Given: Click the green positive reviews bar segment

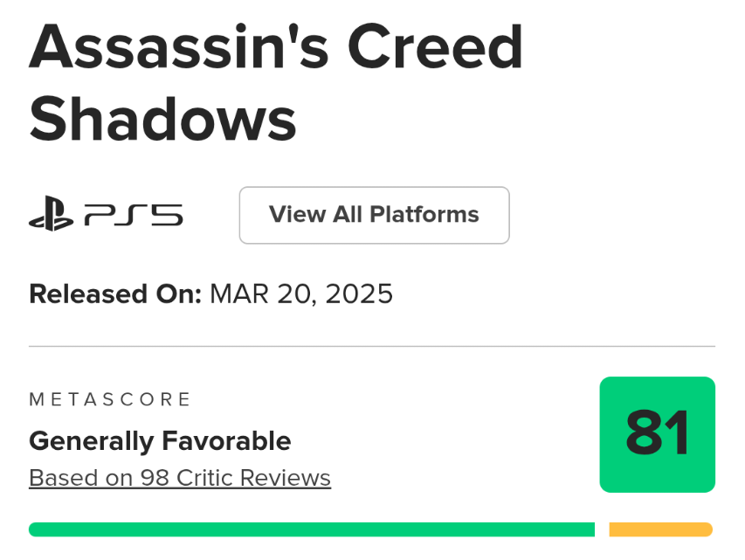Looking at the screenshot, I should 311,529.
